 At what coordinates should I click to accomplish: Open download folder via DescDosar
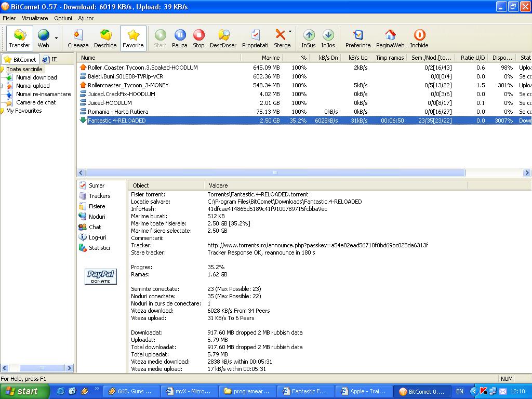223,38
